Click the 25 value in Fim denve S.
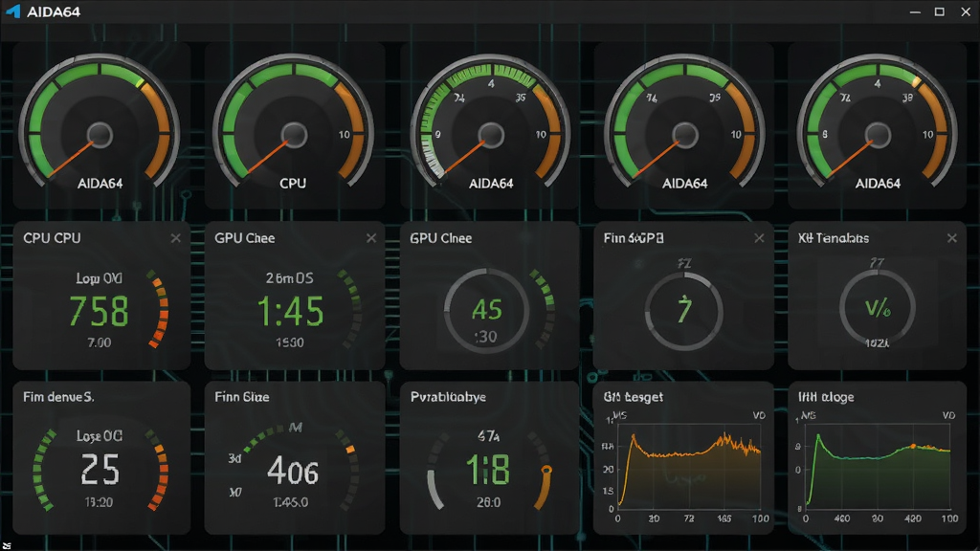Image resolution: width=980 pixels, height=551 pixels. click(x=100, y=470)
